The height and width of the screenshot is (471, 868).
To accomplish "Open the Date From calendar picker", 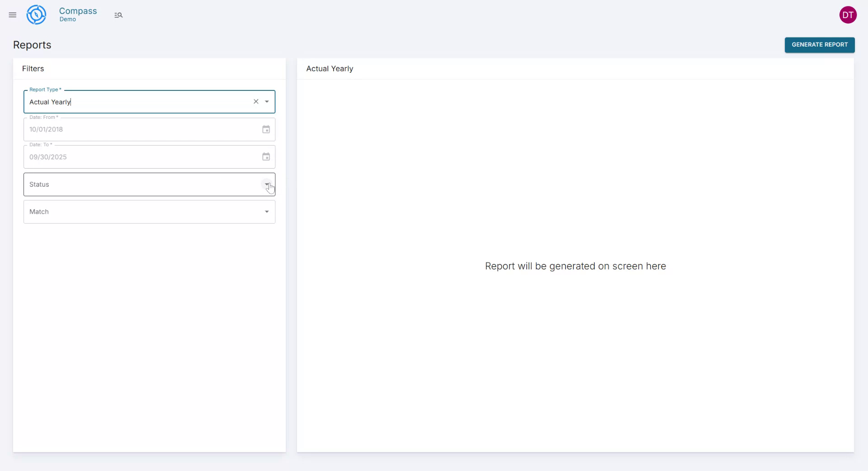I will click(266, 129).
